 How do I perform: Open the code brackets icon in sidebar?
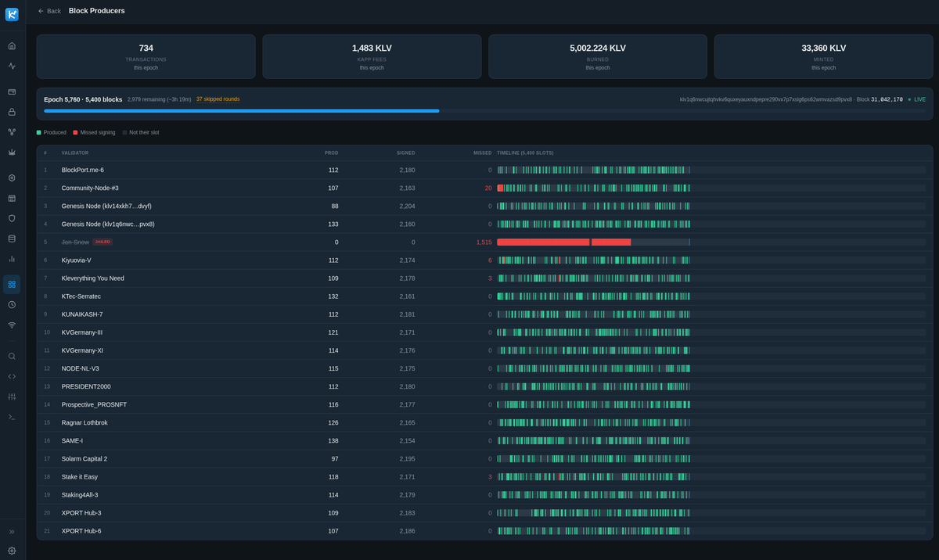(12, 376)
